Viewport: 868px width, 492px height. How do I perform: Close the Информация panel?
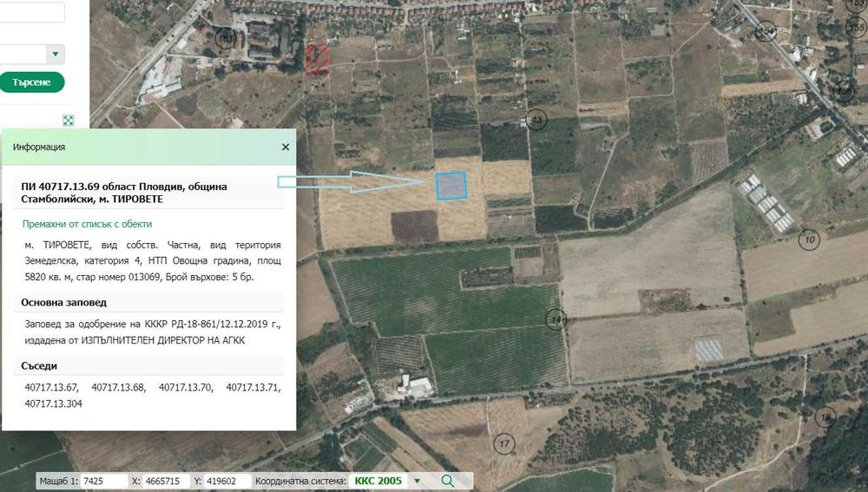[x=285, y=148]
